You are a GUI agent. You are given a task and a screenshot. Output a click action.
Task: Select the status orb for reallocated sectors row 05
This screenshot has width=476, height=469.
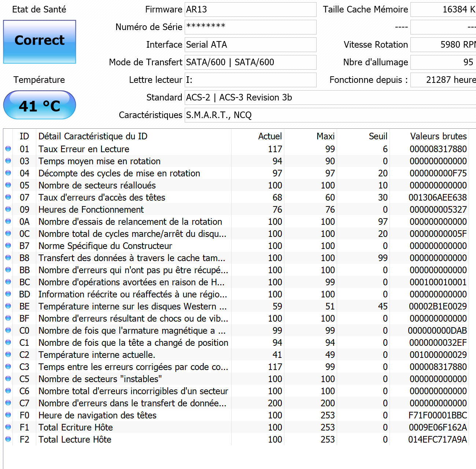click(8, 185)
